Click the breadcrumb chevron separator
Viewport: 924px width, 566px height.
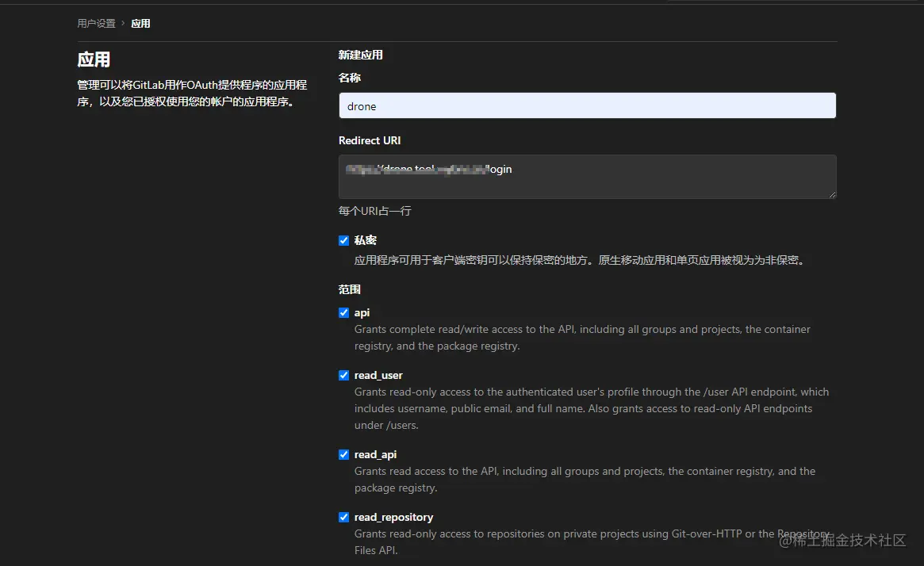click(123, 23)
